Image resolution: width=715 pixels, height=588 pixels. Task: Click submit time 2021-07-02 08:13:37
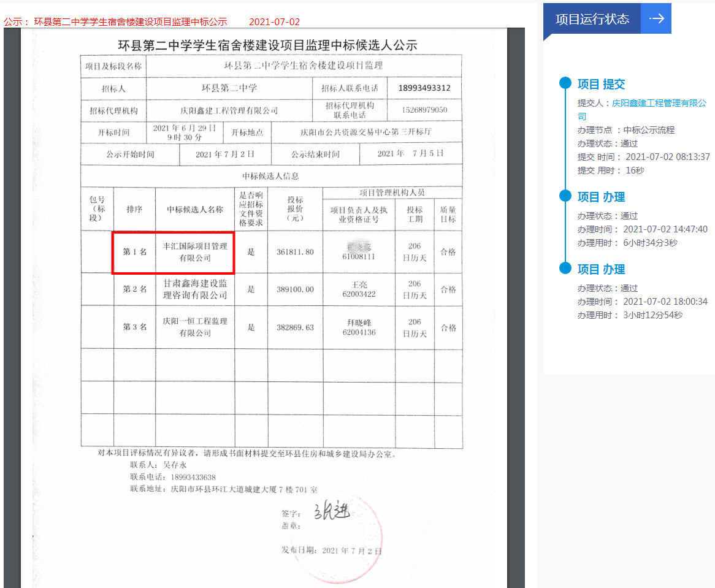(668, 157)
